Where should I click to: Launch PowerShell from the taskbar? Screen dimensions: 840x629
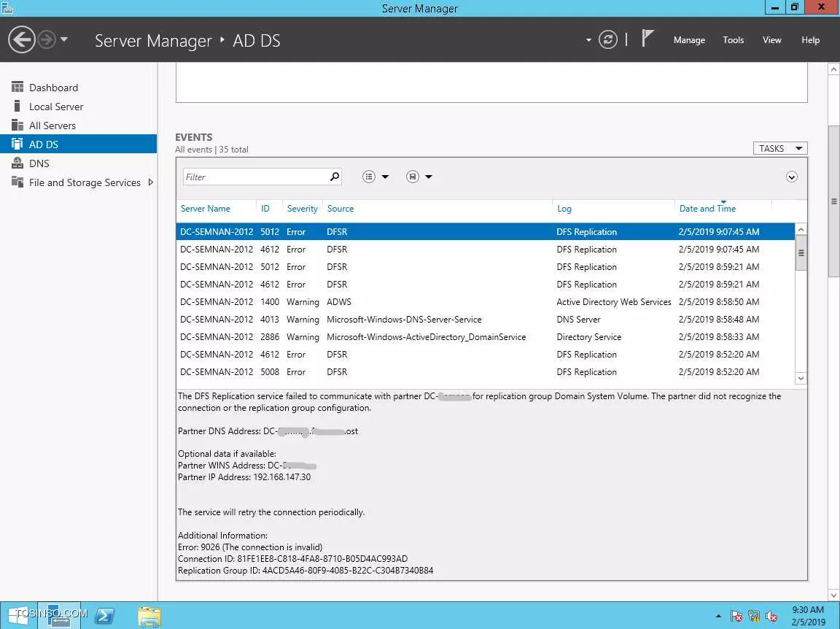[104, 616]
